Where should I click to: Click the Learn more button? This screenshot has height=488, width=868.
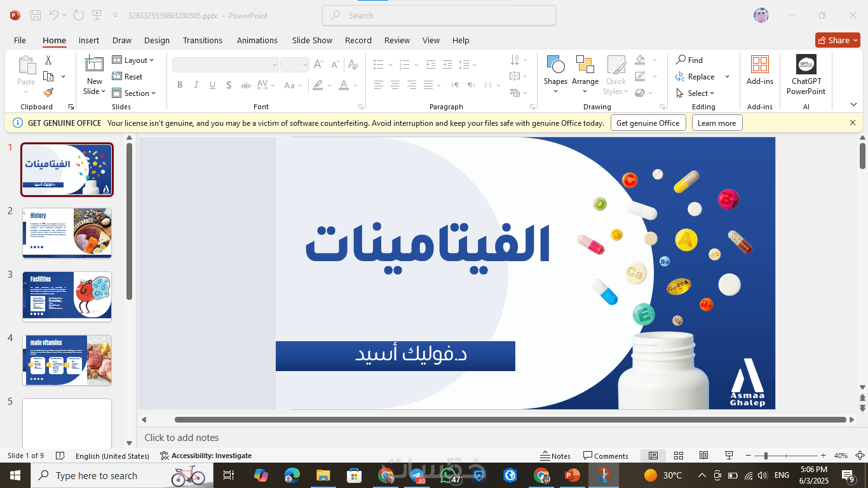(716, 123)
